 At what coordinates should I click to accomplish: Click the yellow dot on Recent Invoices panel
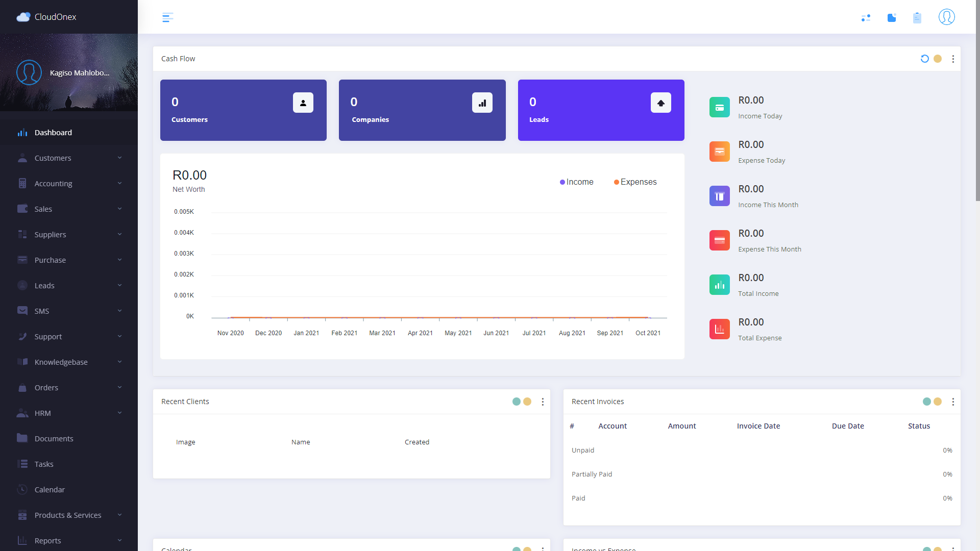pyautogui.click(x=938, y=402)
